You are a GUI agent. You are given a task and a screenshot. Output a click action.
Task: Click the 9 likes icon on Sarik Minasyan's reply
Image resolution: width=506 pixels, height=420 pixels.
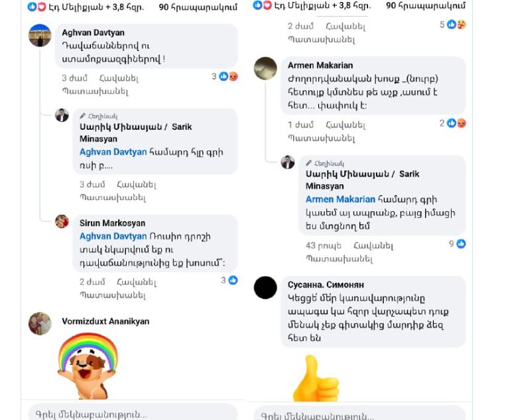pos(461,244)
